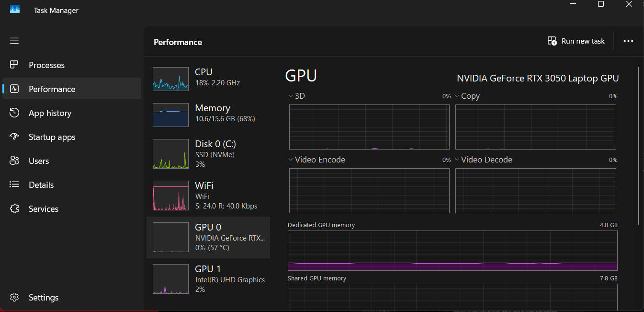Click the Run new task button
644x312 pixels.
click(x=576, y=41)
